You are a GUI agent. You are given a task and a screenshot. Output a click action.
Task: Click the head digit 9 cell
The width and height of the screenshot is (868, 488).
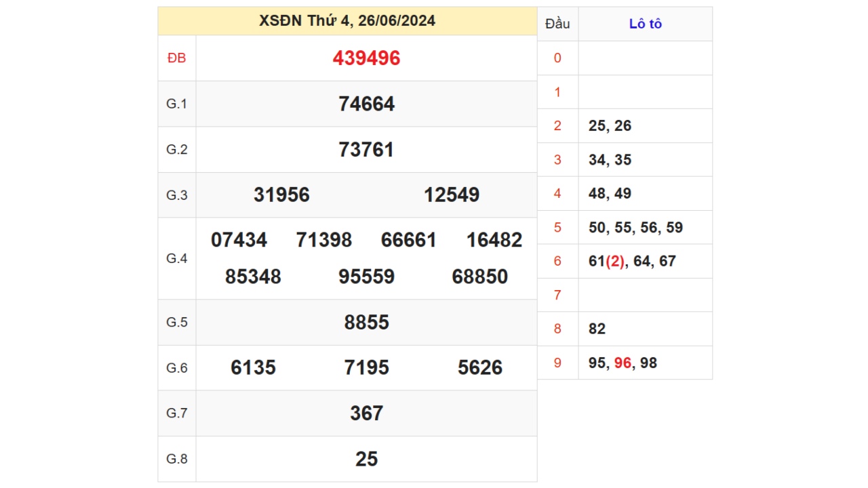click(x=557, y=363)
